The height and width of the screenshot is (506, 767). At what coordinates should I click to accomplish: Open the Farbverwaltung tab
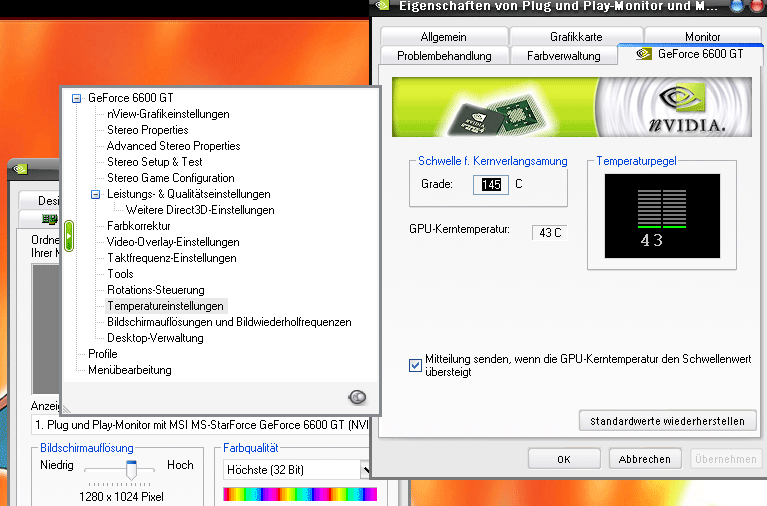[x=564, y=56]
